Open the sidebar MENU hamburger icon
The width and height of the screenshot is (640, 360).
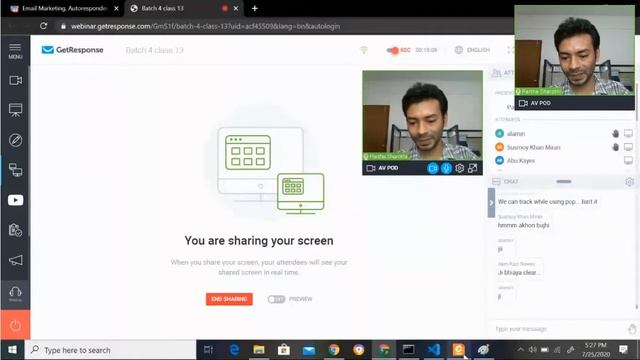[x=15, y=51]
